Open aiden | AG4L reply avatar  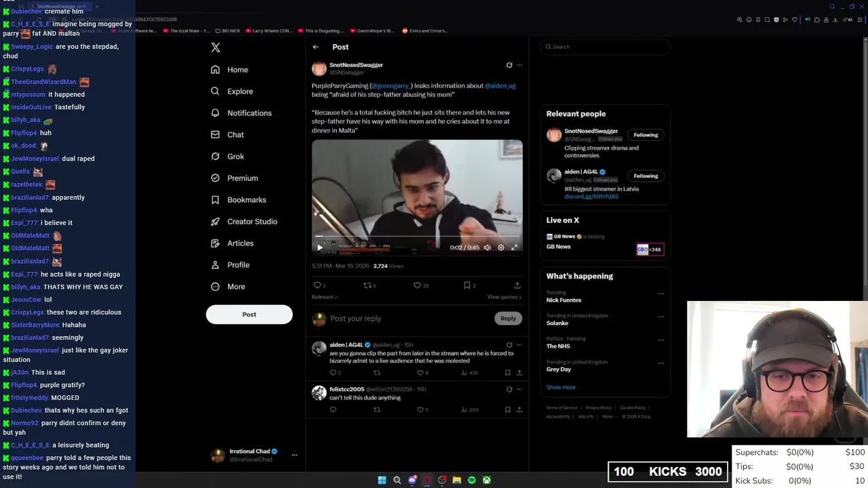(319, 348)
